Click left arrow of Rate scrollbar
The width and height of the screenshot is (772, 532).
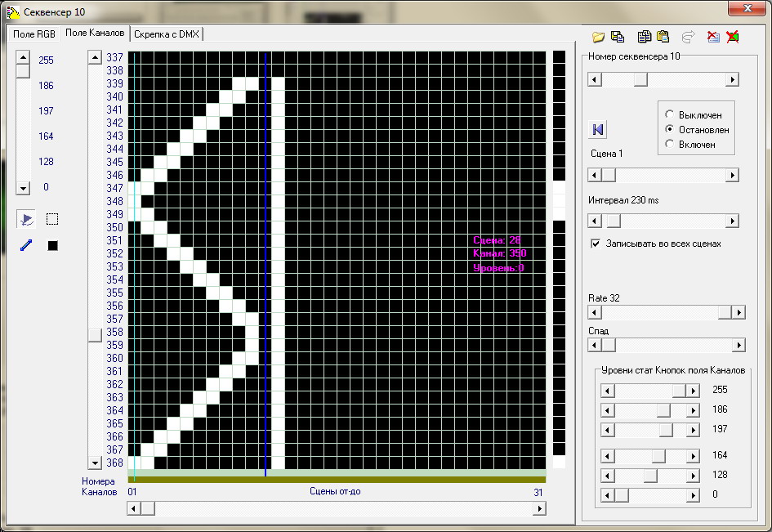[595, 312]
